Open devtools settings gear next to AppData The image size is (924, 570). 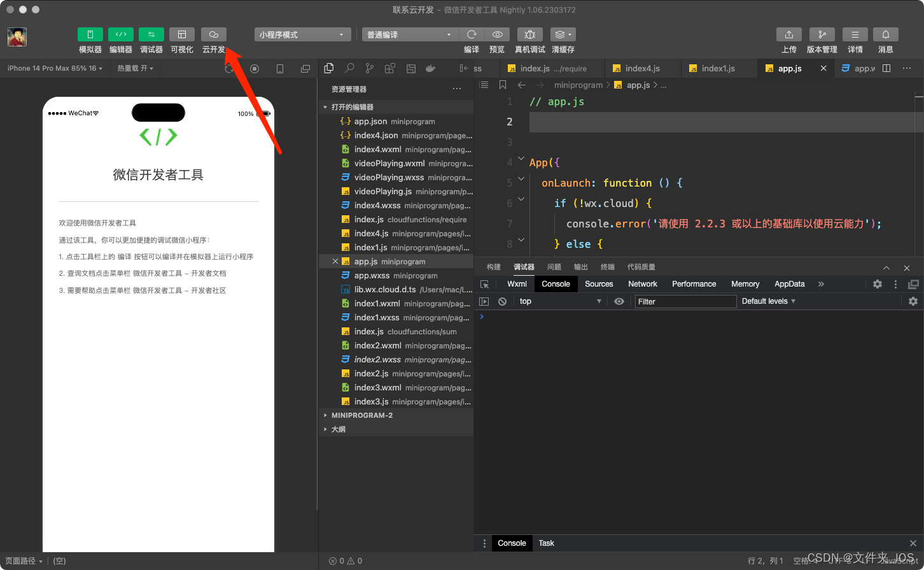(878, 284)
